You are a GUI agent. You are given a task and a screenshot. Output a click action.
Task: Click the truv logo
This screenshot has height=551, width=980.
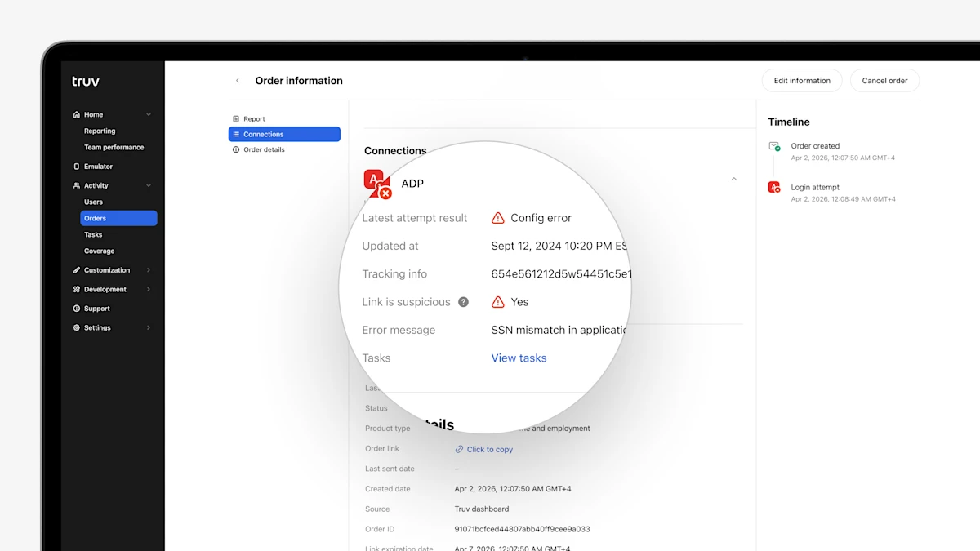click(86, 82)
